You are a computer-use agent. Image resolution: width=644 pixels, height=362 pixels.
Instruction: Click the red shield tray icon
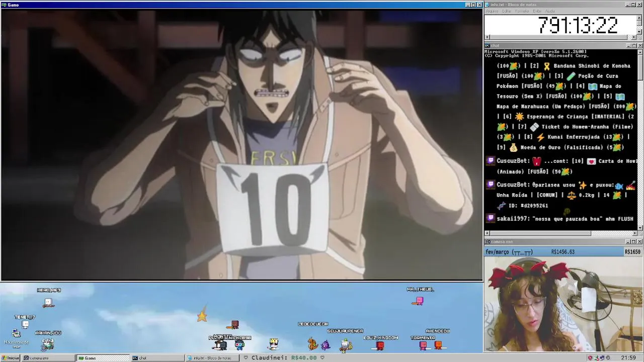click(x=590, y=358)
